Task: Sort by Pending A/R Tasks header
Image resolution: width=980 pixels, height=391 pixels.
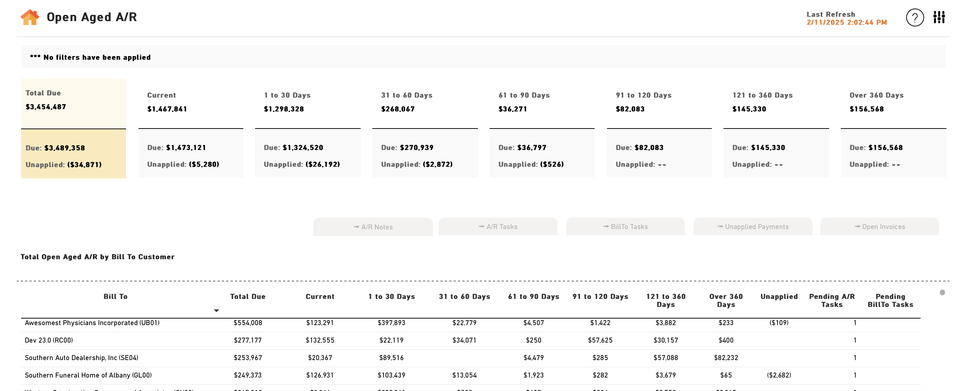Action: point(832,300)
